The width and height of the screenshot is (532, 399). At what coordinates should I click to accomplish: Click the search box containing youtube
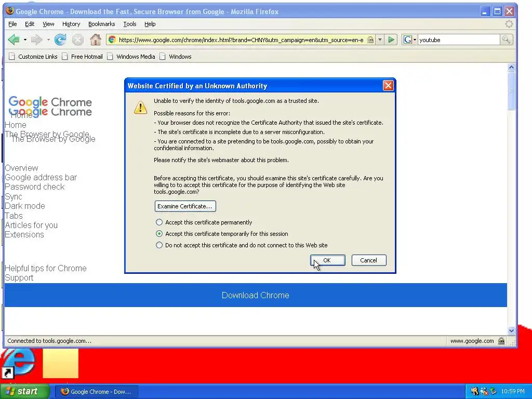point(458,39)
